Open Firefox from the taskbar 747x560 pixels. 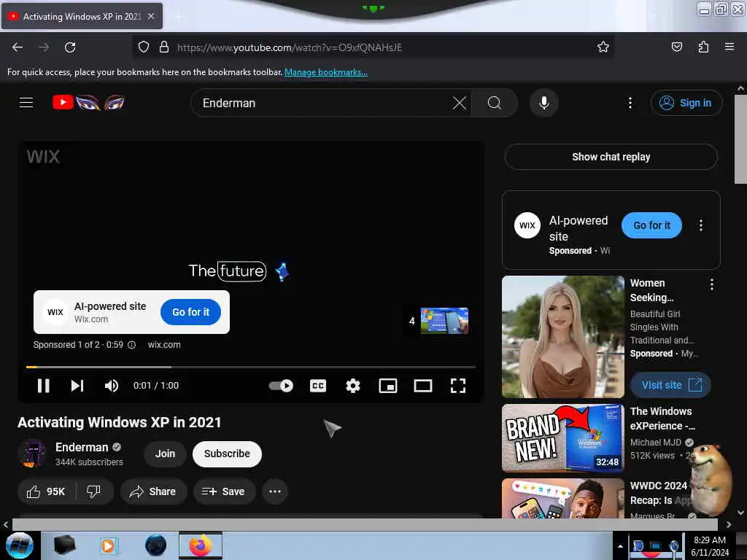[201, 545]
